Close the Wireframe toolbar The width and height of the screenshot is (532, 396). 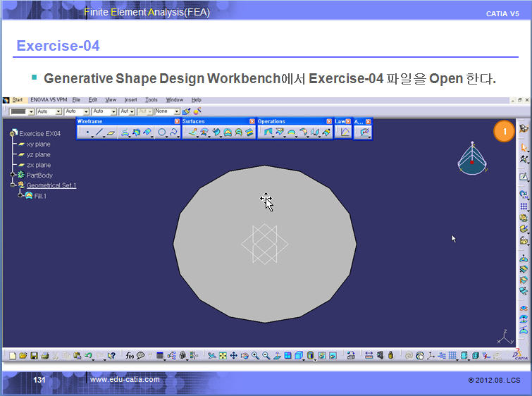pos(175,121)
